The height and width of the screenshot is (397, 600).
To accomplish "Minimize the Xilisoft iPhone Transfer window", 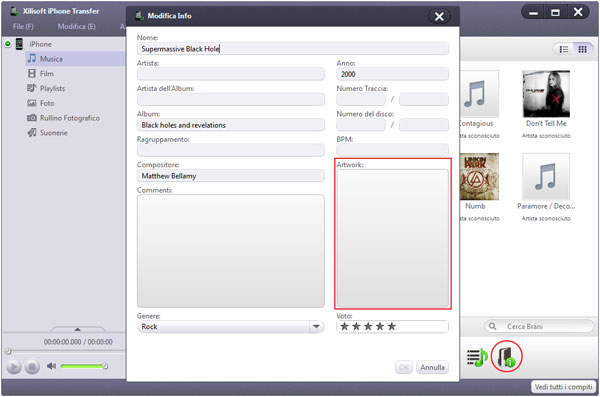I will pyautogui.click(x=533, y=13).
